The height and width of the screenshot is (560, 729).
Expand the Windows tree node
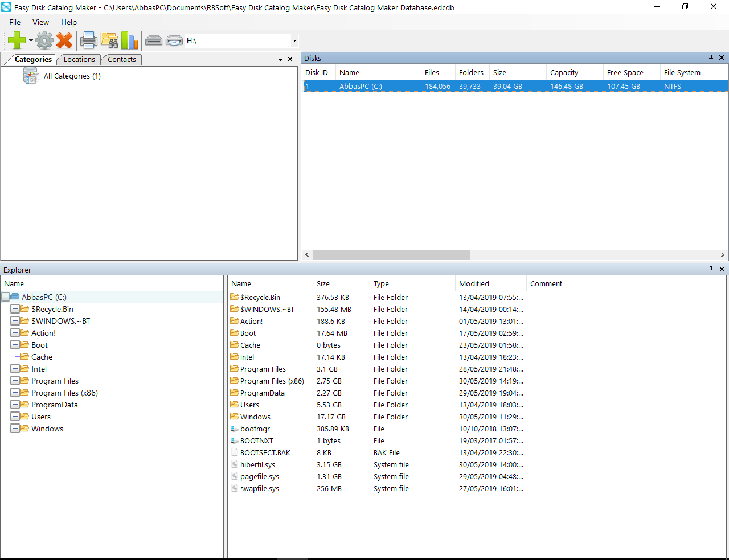[x=15, y=429]
